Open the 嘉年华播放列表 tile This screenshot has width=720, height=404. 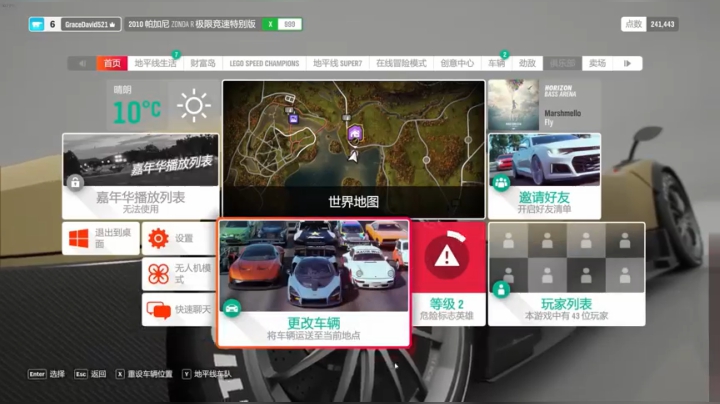point(141,176)
